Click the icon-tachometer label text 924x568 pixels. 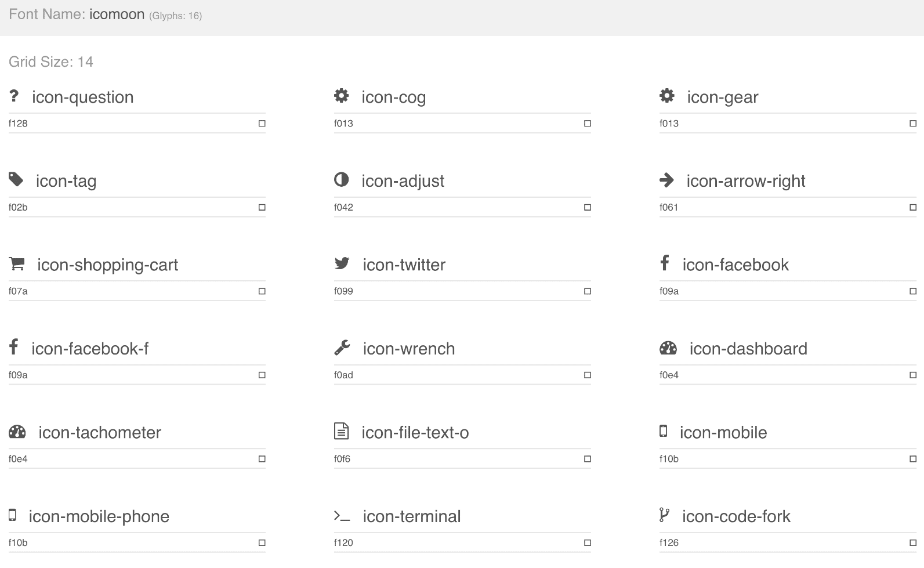99,432
